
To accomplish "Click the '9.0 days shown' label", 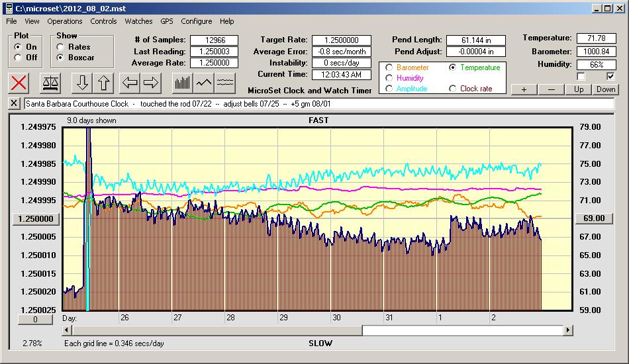I will click(x=91, y=120).
